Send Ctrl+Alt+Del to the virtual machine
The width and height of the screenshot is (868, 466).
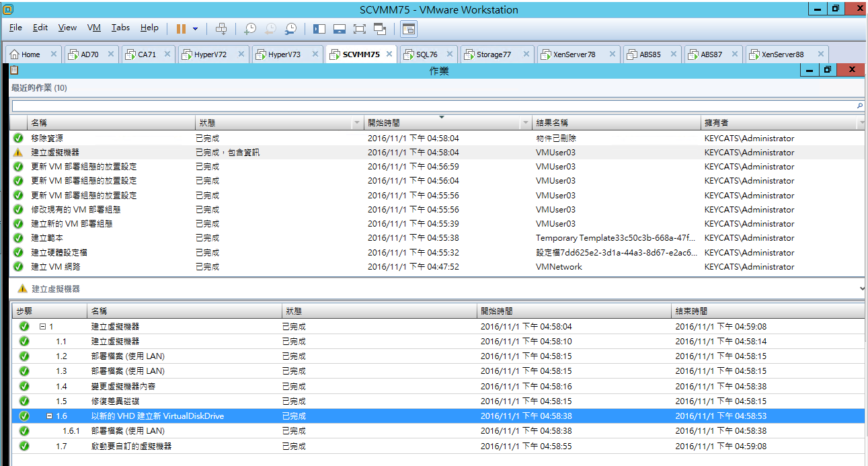[221, 28]
